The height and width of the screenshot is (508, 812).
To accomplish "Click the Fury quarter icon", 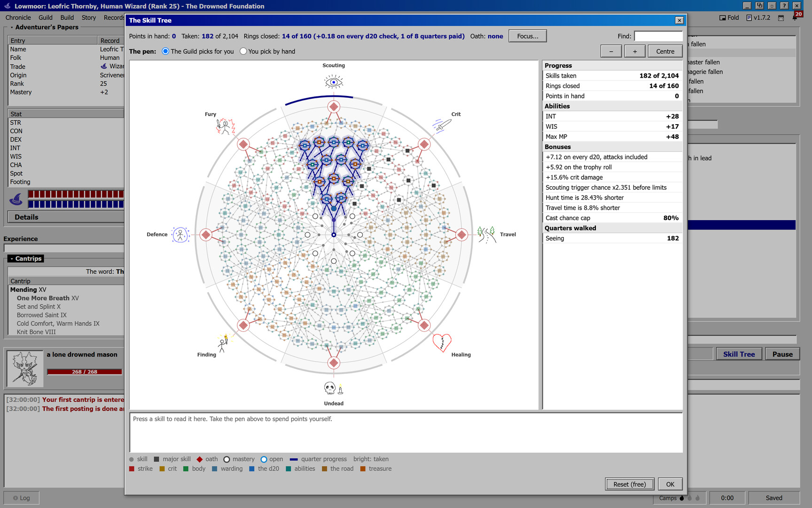I will [226, 127].
